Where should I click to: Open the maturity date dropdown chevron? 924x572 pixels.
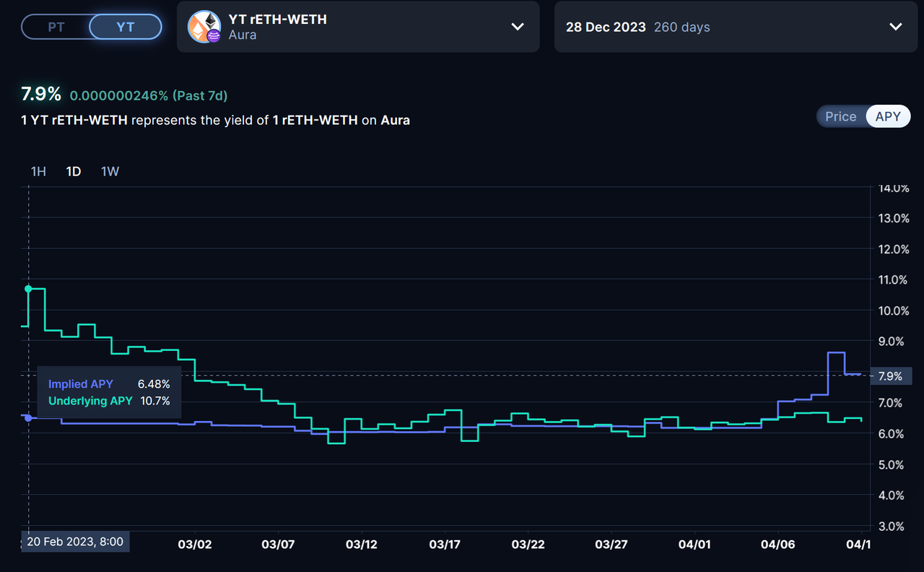(895, 27)
